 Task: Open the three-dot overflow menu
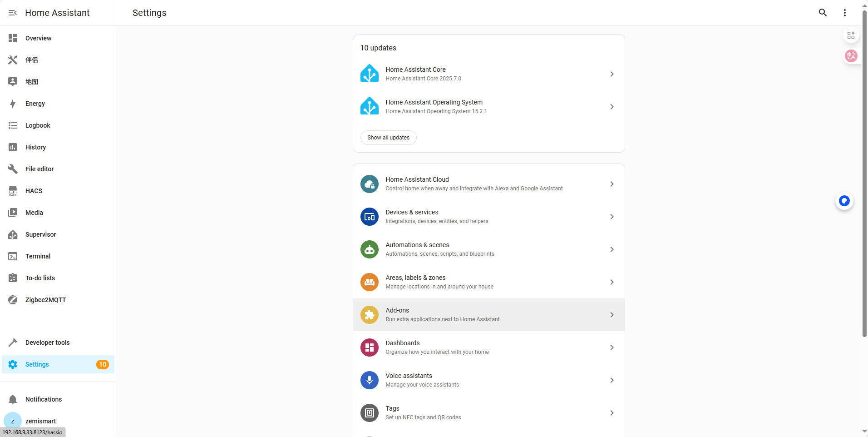[x=844, y=13]
